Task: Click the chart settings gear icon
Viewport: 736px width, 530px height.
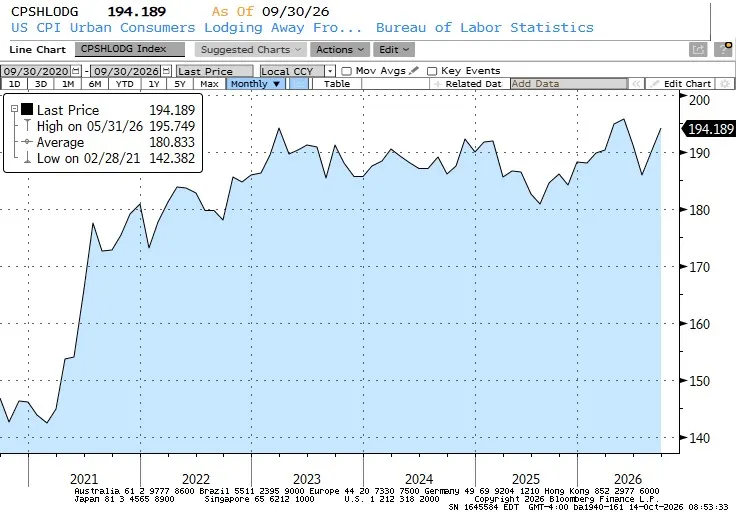Action: coord(725,84)
